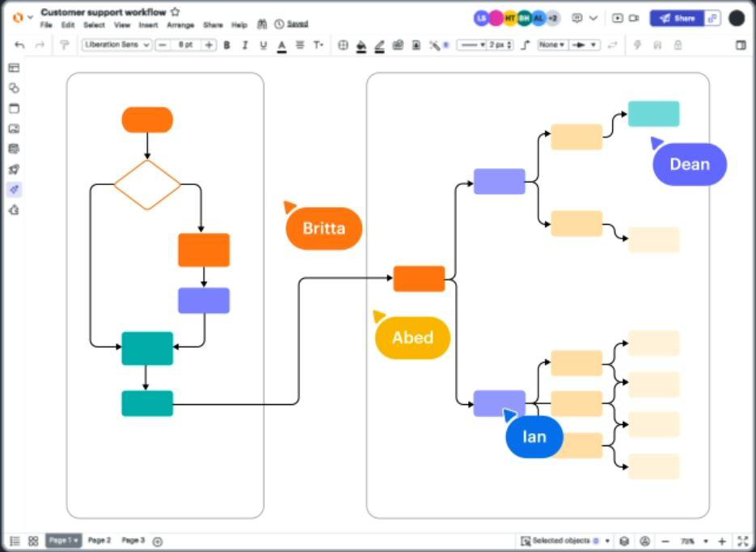
Task: Click the page grid view icon
Action: click(x=33, y=541)
